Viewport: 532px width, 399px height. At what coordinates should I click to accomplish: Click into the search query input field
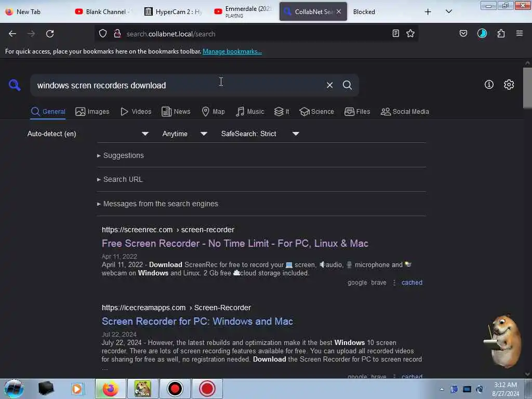(x=177, y=85)
